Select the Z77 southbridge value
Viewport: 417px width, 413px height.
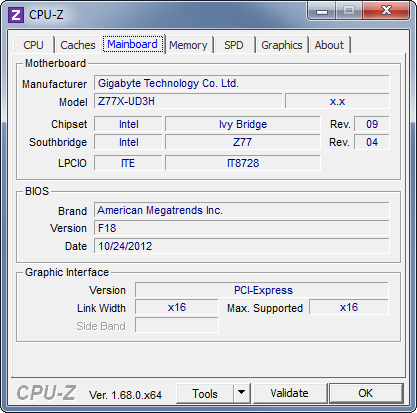click(x=243, y=142)
